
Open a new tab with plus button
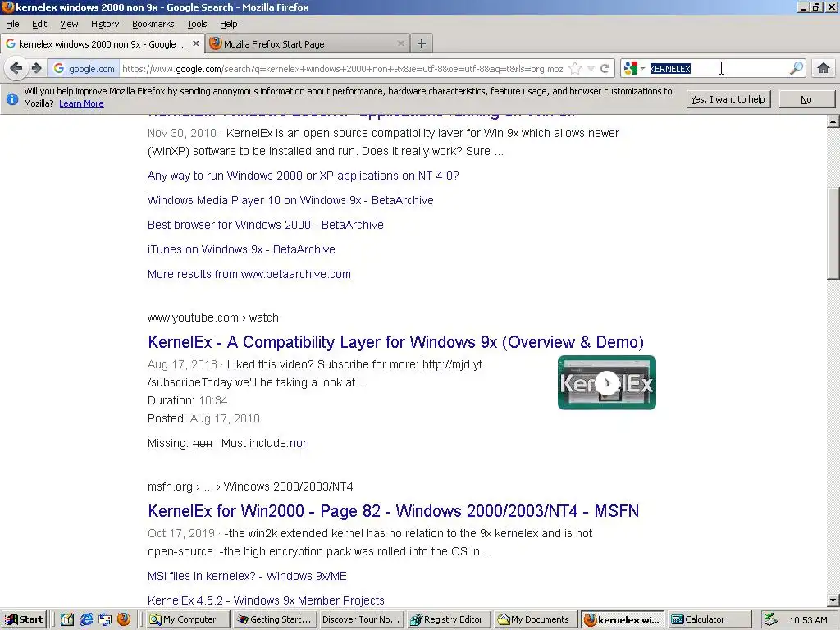click(x=422, y=44)
